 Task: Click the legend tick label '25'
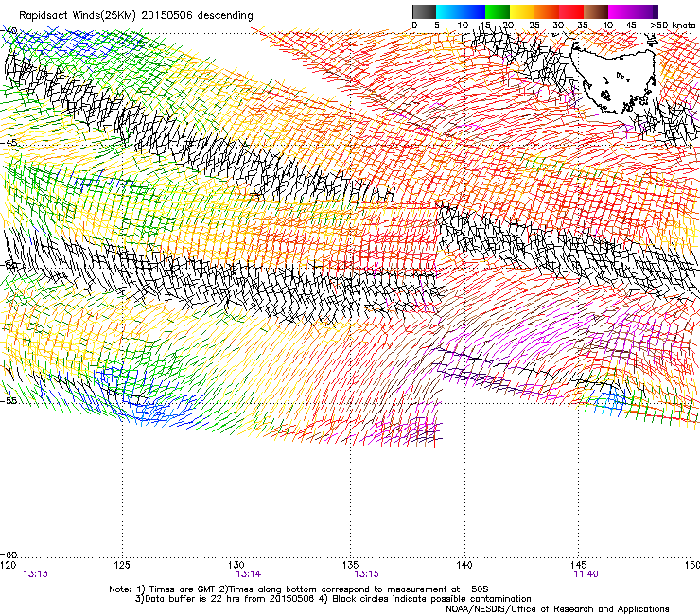click(x=534, y=26)
